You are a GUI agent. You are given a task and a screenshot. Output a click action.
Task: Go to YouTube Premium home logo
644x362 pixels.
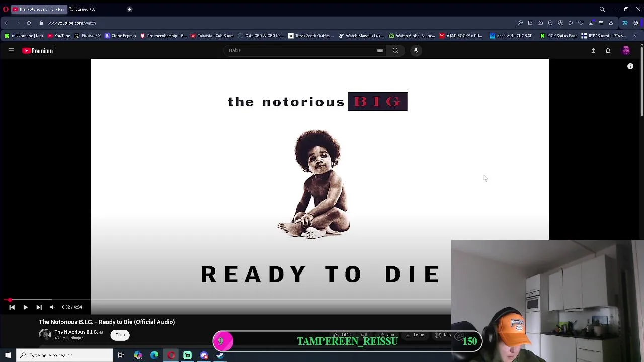[x=38, y=51]
